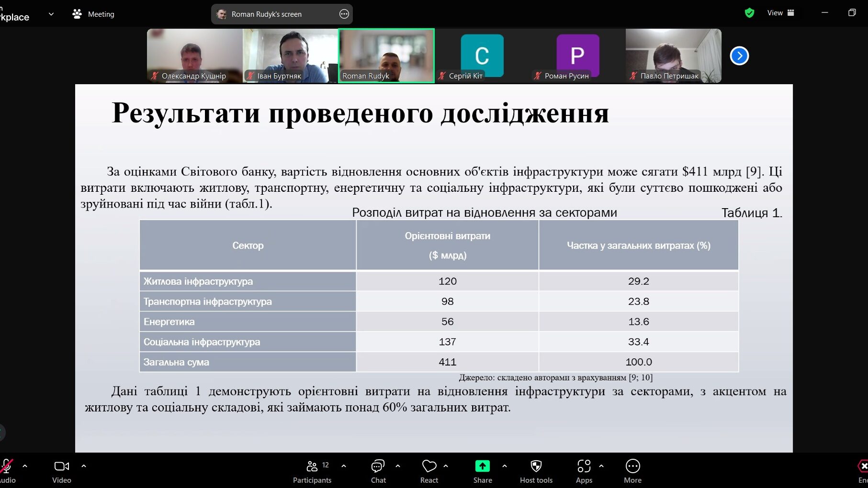Open Roman Rudyk's screen share options
This screenshot has height=488, width=868.
(x=344, y=14)
